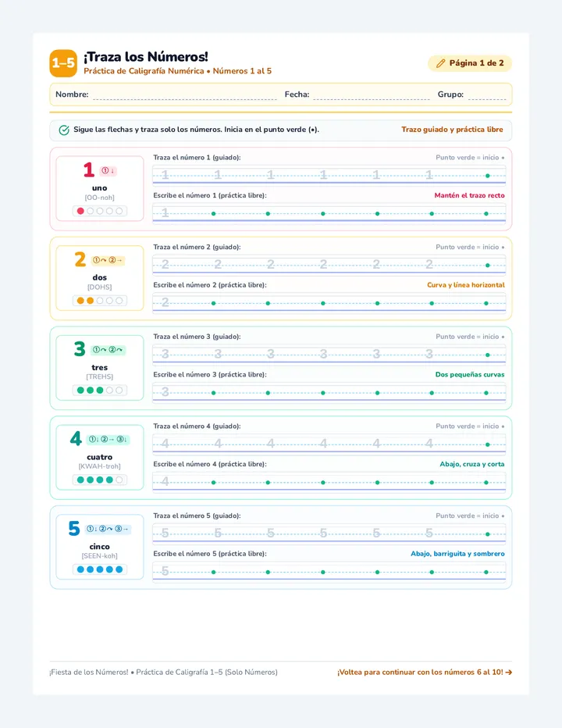Screen dimensions: 562x728
Task: Click the word cinco
Action: 100,547
